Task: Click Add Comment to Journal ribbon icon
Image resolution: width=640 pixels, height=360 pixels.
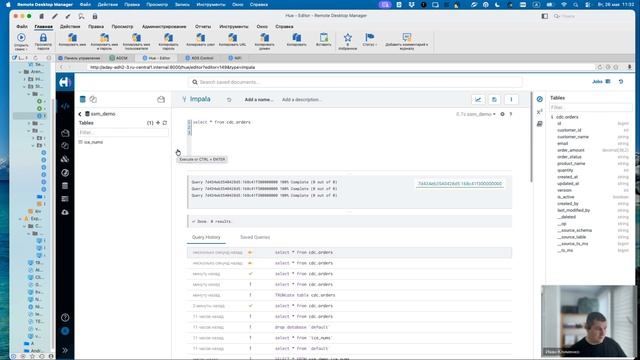Action: 407,37
